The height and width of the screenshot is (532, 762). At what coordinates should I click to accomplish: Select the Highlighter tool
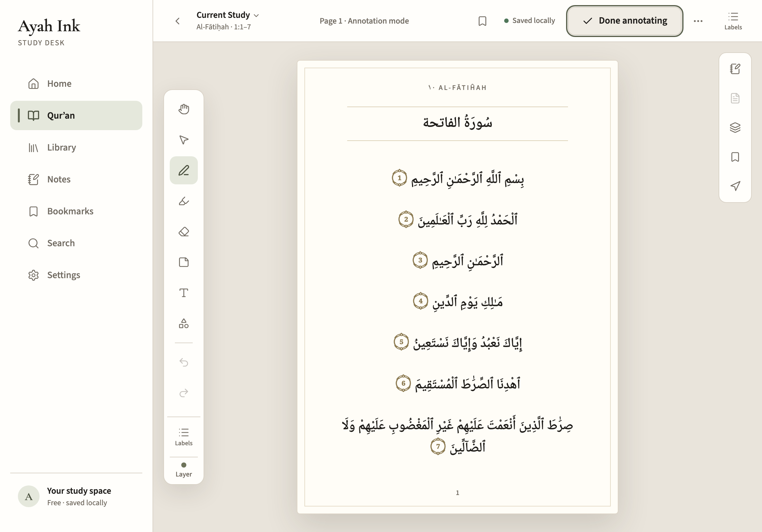point(183,201)
